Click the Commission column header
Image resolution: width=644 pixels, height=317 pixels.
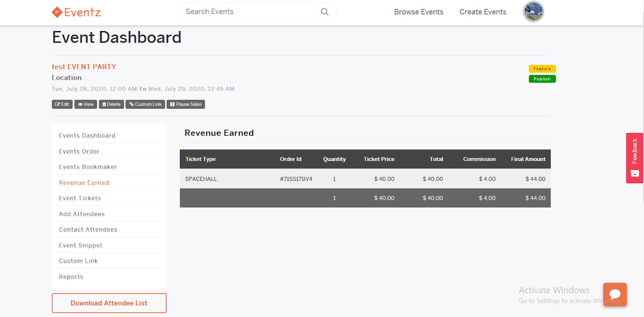click(479, 159)
